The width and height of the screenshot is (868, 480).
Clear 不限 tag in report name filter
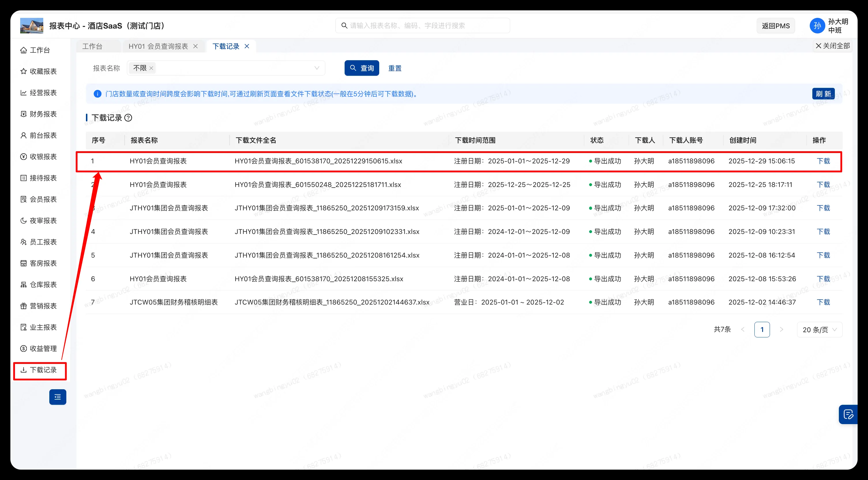[151, 68]
